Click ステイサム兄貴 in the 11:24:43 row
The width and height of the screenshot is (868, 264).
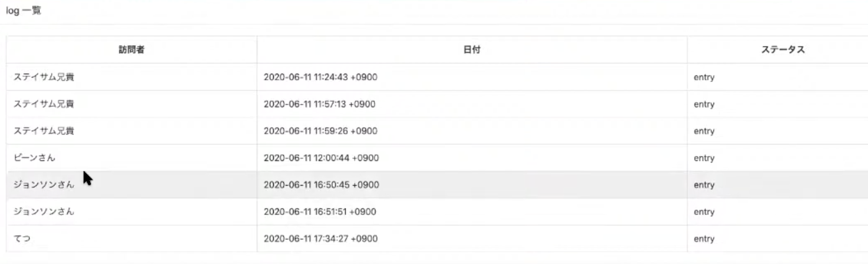coord(44,77)
